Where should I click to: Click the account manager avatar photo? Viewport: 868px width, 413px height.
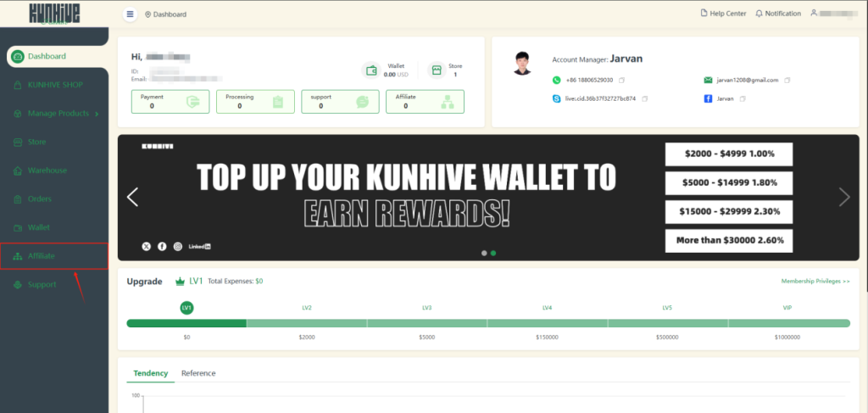(522, 64)
